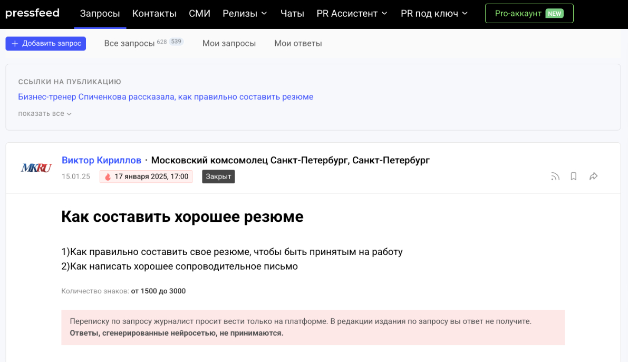
Task: Switch to the Все запросы tab
Action: [129, 43]
